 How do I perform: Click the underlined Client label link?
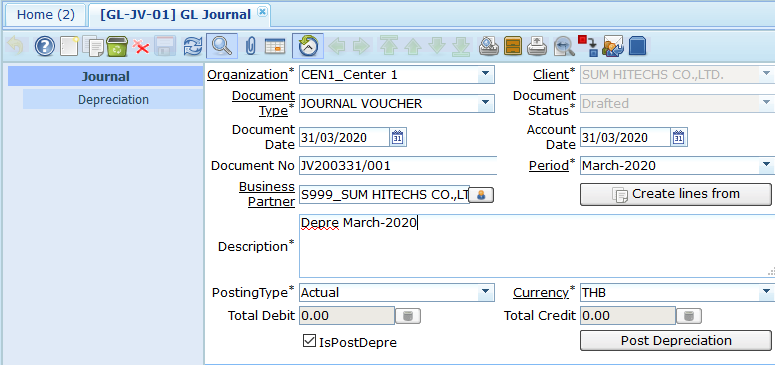point(551,75)
